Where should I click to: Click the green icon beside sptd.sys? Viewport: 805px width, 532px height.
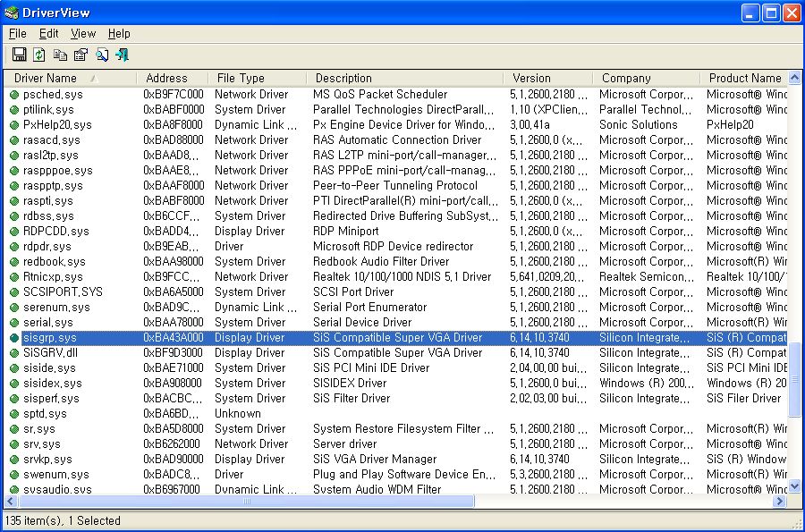point(14,413)
